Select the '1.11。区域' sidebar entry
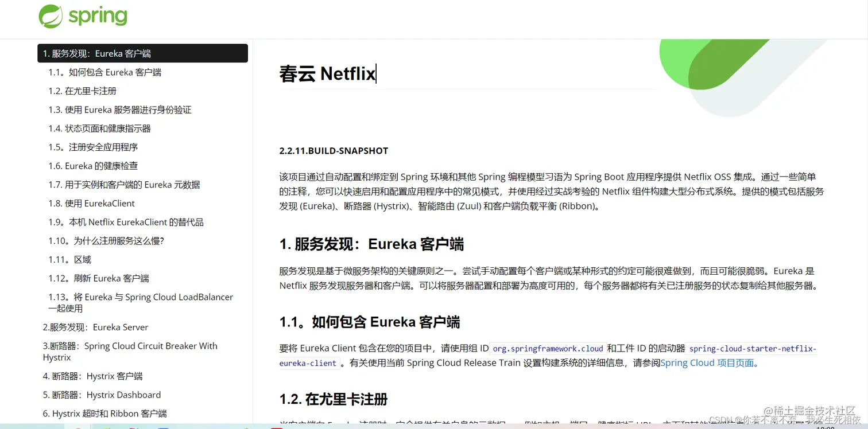Image resolution: width=868 pixels, height=429 pixels. pos(71,259)
